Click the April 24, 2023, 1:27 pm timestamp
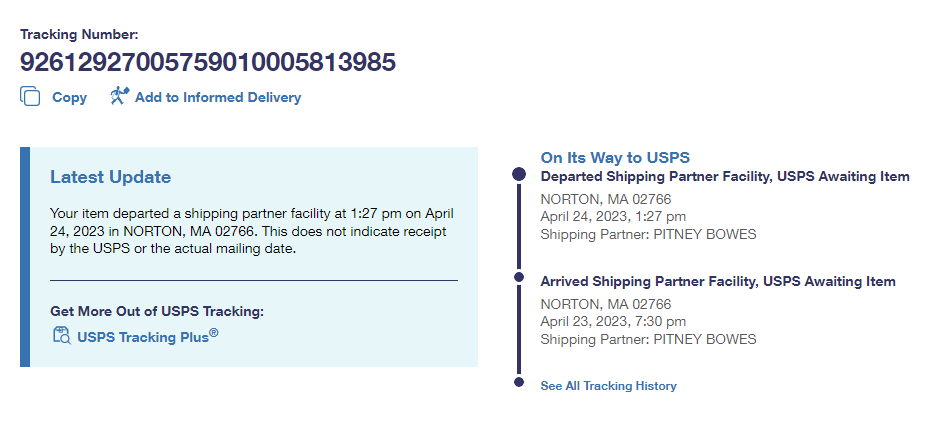The width and height of the screenshot is (926, 421). 612,217
